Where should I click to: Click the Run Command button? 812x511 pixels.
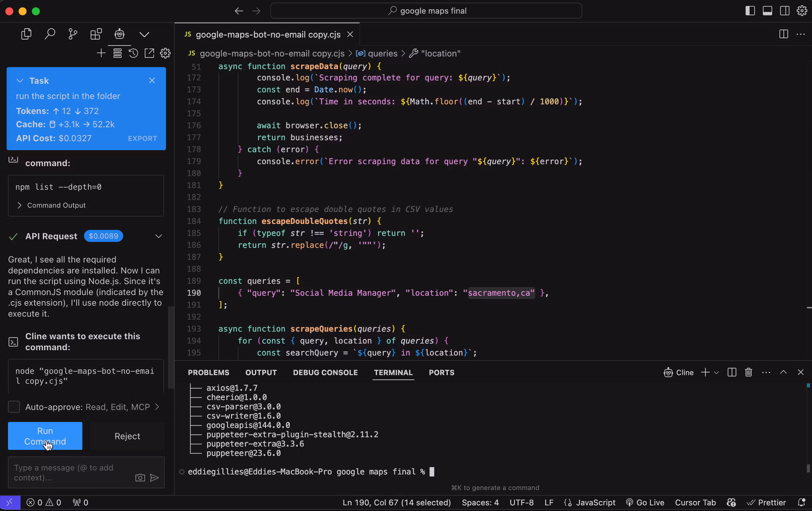(x=45, y=436)
